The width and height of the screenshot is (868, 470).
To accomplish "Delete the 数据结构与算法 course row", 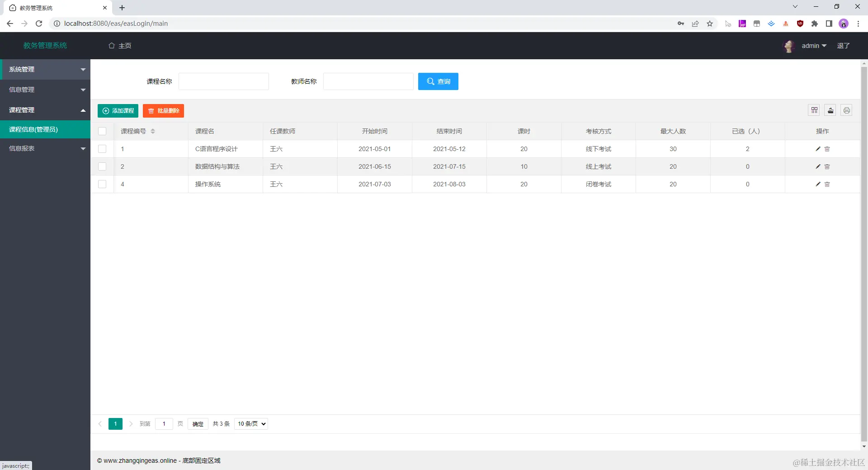I will tap(827, 166).
